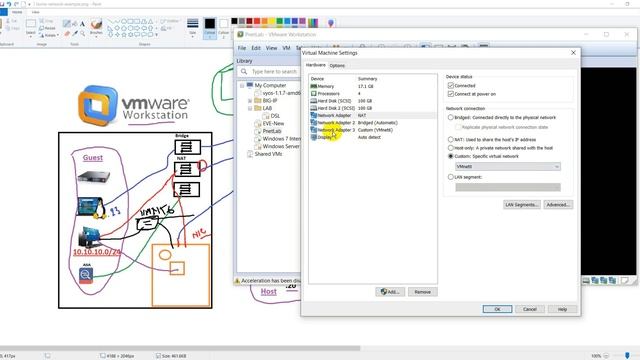Select the Processors device icon

(313, 93)
